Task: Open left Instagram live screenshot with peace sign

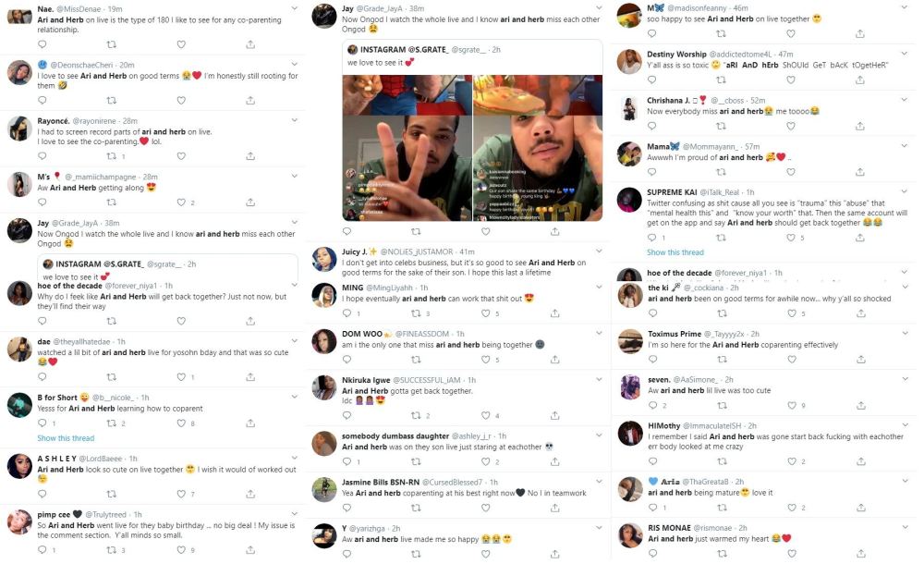Action: tap(407, 148)
